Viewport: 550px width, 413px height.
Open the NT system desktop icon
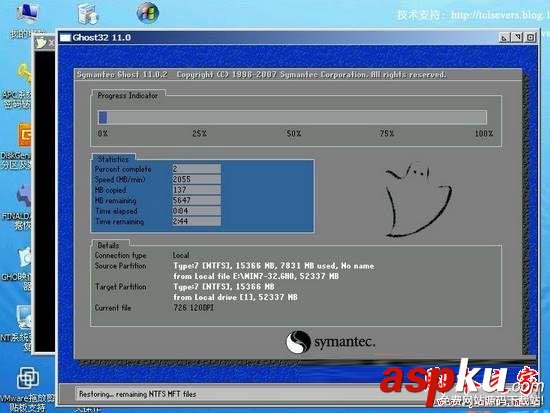coord(24,316)
